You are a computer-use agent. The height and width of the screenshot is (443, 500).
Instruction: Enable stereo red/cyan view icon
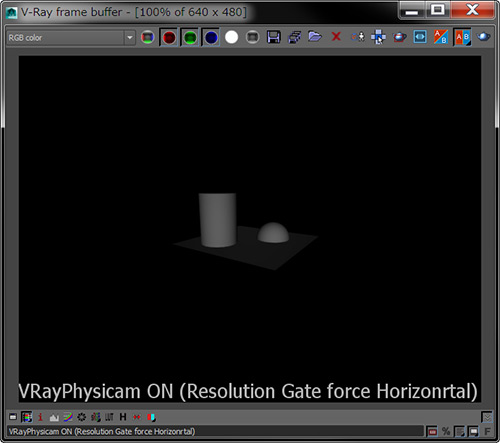point(151,417)
